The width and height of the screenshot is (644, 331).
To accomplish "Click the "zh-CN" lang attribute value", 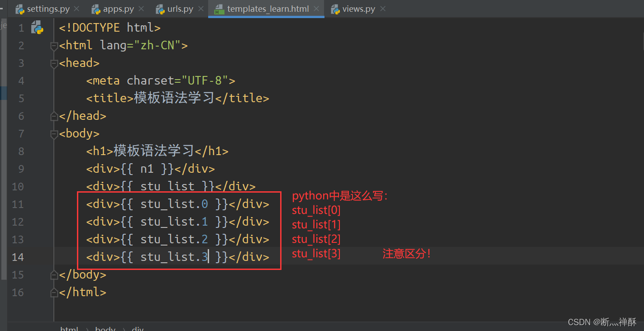I will pos(157,46).
